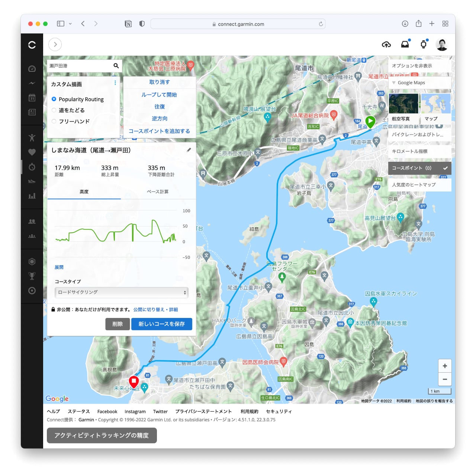476x476 pixels.
Task: Click the pencil icon to edit course name
Action: pos(189,150)
